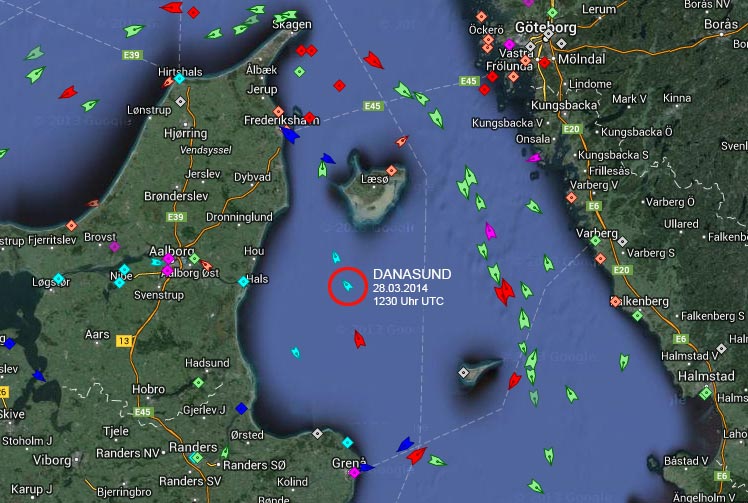Select the large red ship north of Læsø
The width and height of the screenshot is (748, 503).
coord(374,60)
